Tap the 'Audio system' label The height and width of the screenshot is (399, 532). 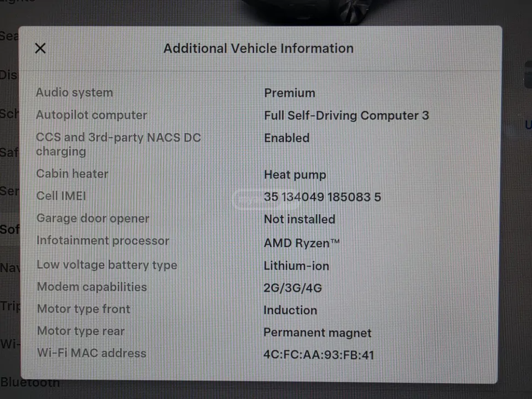point(74,93)
